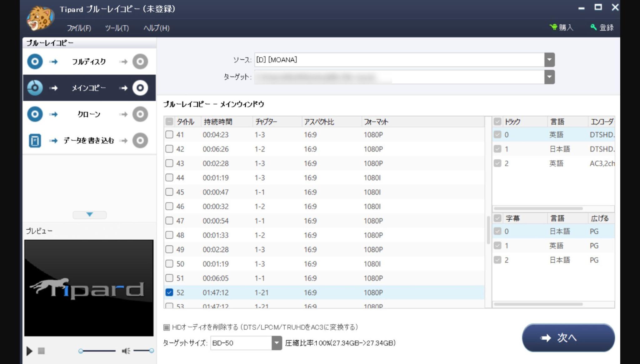Click the Tipard preview thumbnail
This screenshot has width=640, height=364.
click(x=89, y=288)
